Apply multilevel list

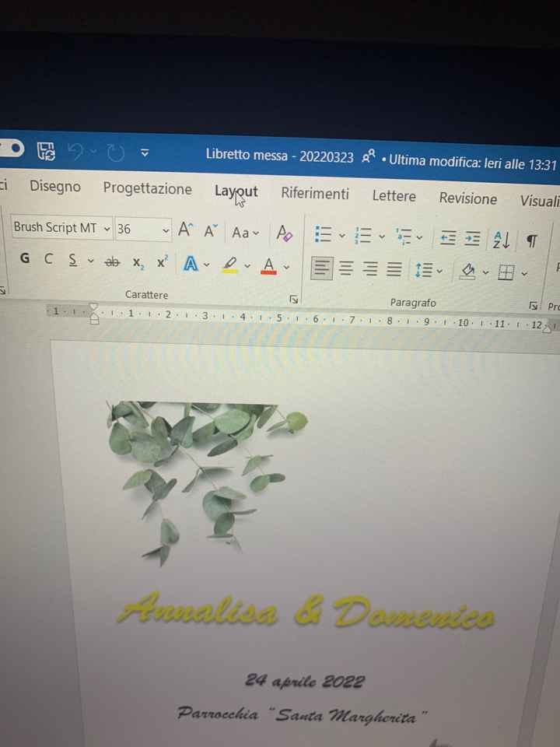(x=404, y=237)
